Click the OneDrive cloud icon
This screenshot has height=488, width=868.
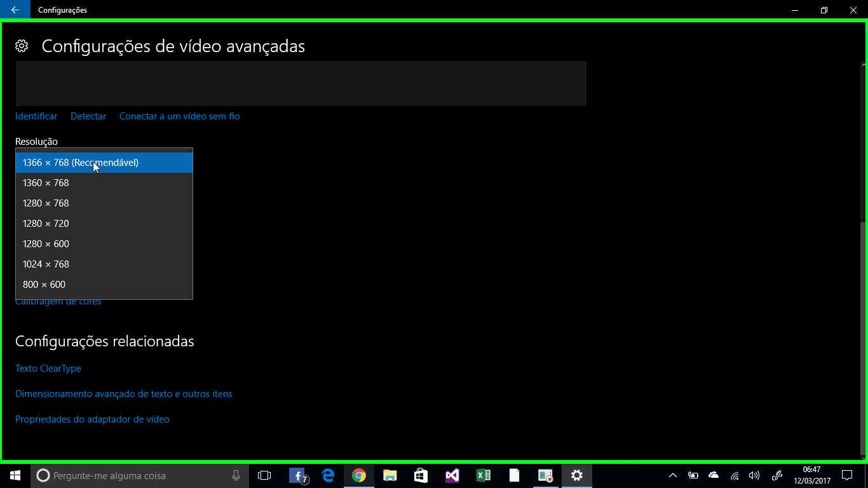[713, 475]
